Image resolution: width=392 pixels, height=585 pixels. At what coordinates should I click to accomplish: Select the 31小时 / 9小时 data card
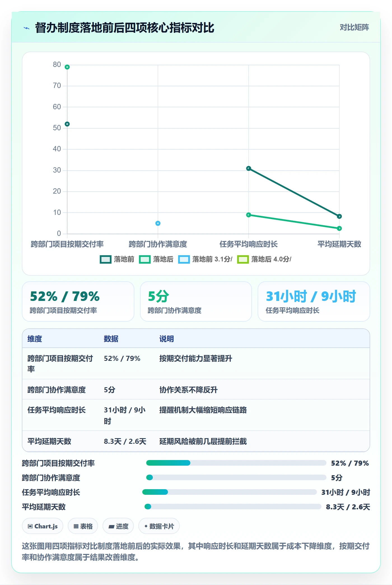314,301
